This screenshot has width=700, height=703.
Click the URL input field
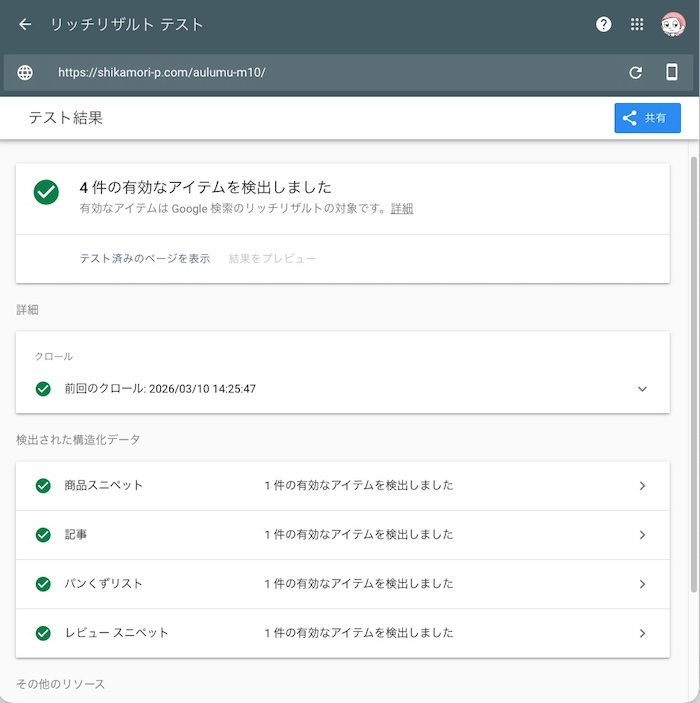330,73
